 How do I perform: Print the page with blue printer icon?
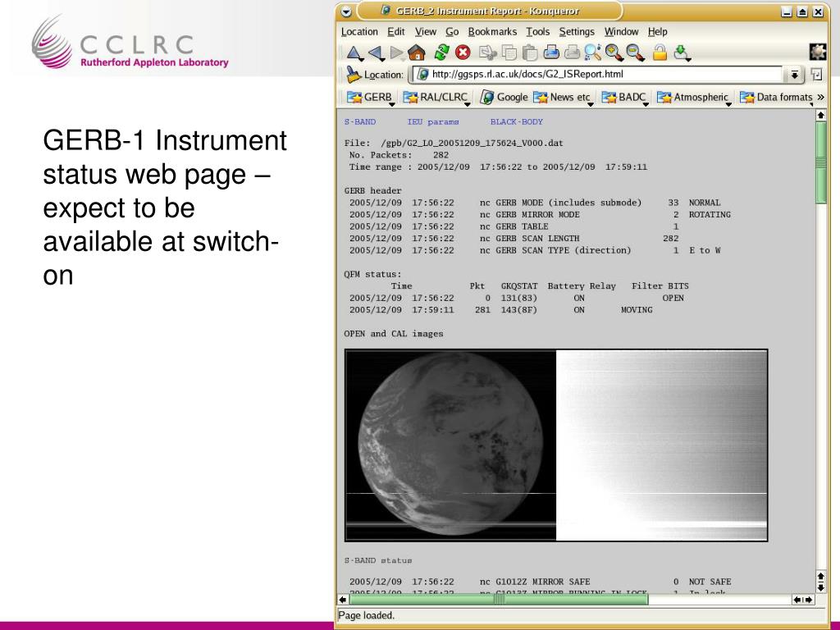(x=551, y=52)
